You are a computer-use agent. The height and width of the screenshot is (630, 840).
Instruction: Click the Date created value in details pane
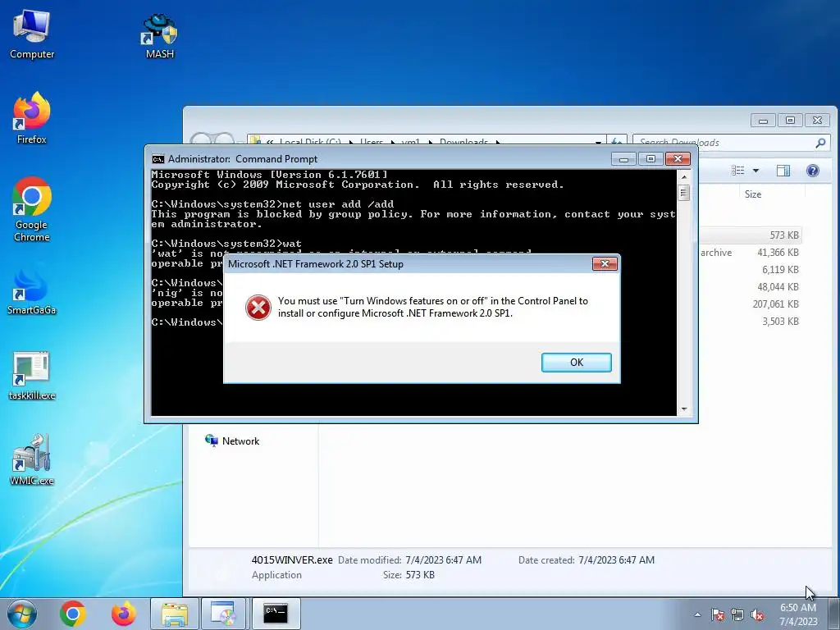616,559
